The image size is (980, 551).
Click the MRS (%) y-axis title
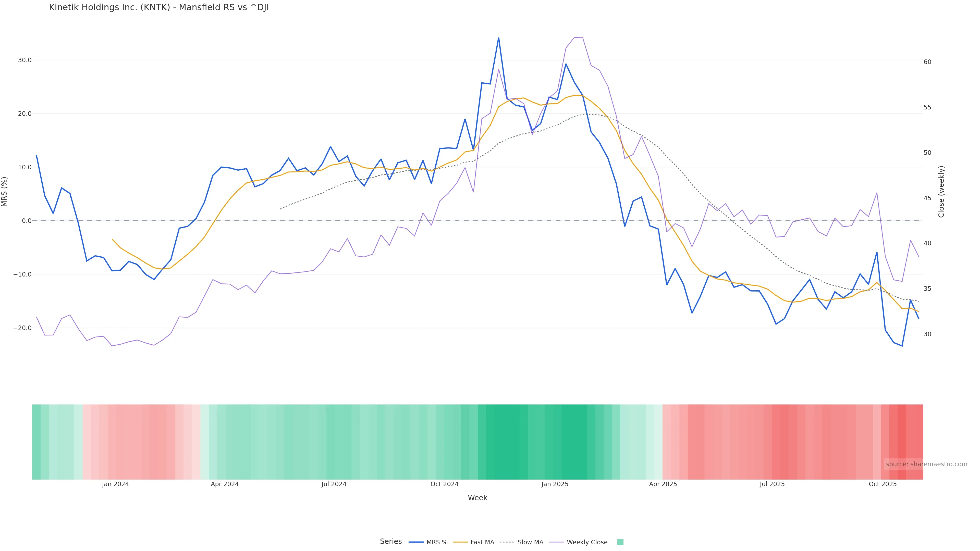coord(5,191)
